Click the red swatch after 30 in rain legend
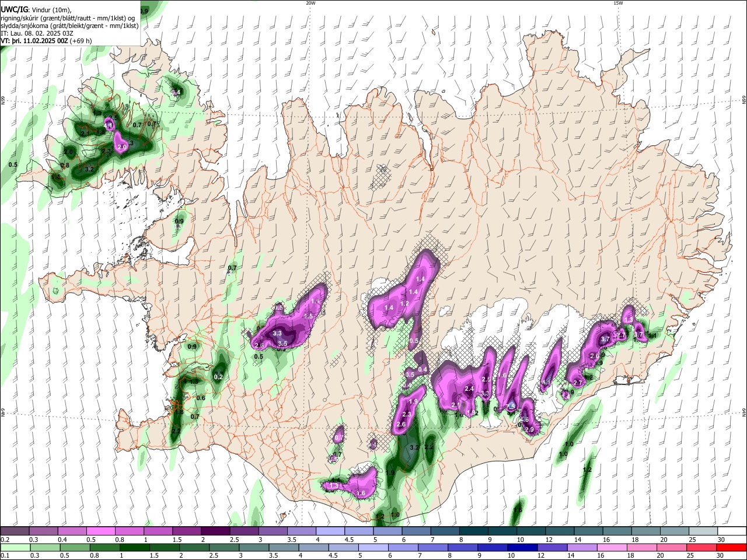 pos(732,547)
